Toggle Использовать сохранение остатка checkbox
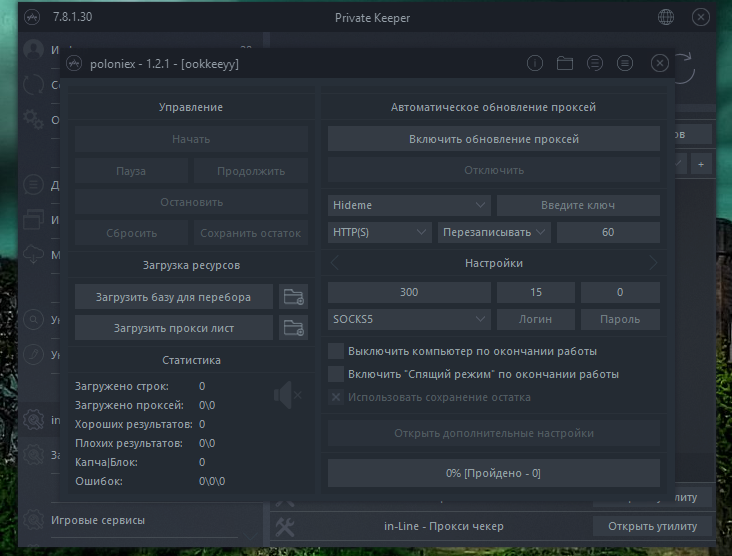This screenshot has width=732, height=556. point(336,397)
